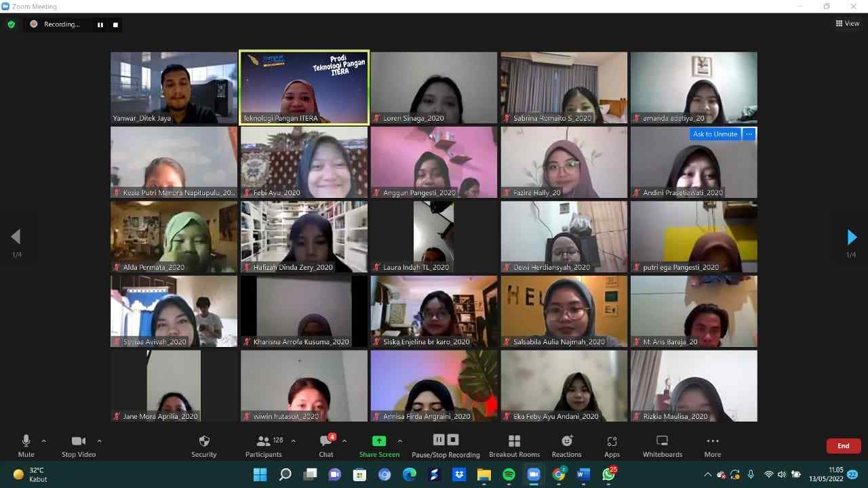Viewport: 868px width, 488px height.
Task: Pause recording in top recording bar
Action: coord(100,25)
